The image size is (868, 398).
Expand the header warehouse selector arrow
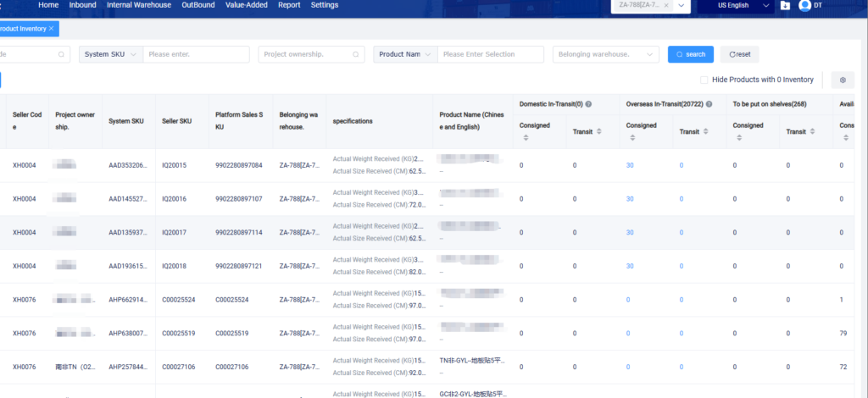pyautogui.click(x=682, y=5)
